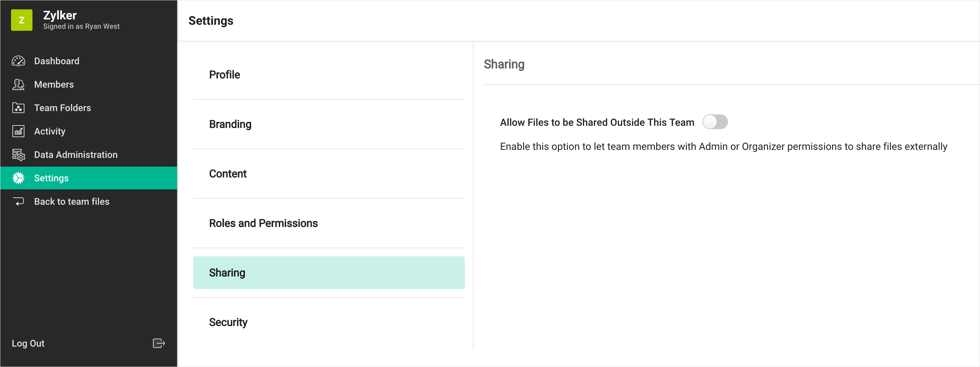
Task: Open the Roles and Permissions tab
Action: (x=329, y=223)
